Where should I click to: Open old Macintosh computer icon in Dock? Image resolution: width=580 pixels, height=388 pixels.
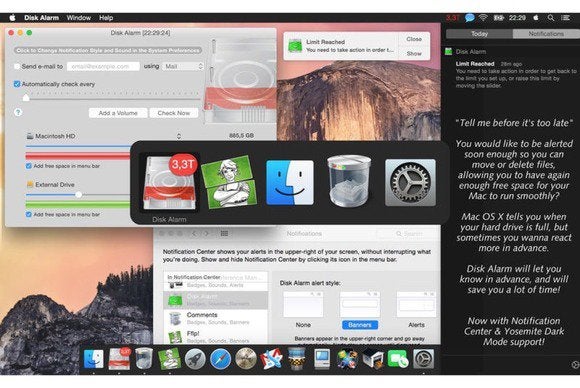pos(322,359)
